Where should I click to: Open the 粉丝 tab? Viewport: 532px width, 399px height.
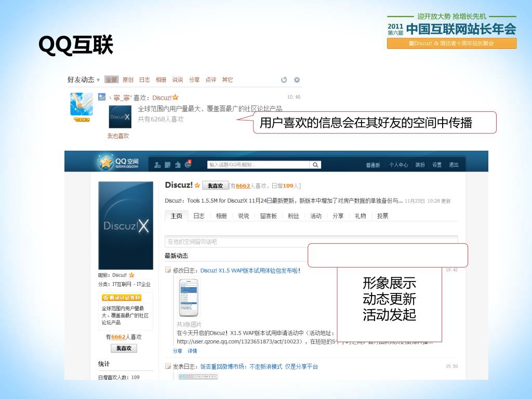[x=294, y=216]
